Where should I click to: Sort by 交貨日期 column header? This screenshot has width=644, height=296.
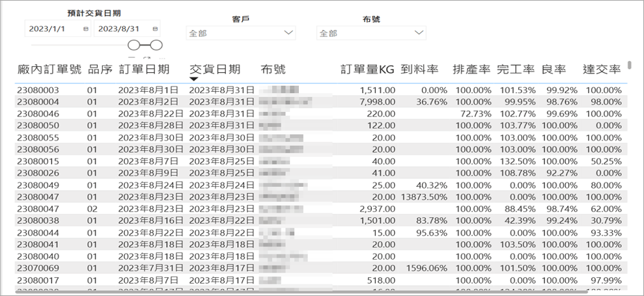[215, 70]
